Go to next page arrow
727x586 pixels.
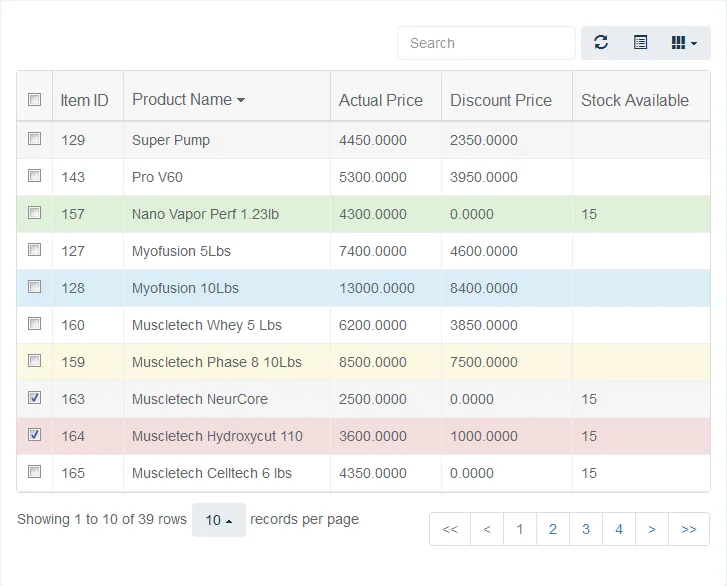[652, 529]
